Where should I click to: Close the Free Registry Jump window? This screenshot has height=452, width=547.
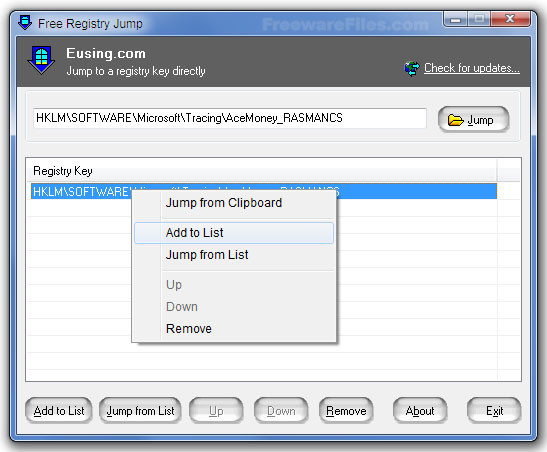point(510,19)
